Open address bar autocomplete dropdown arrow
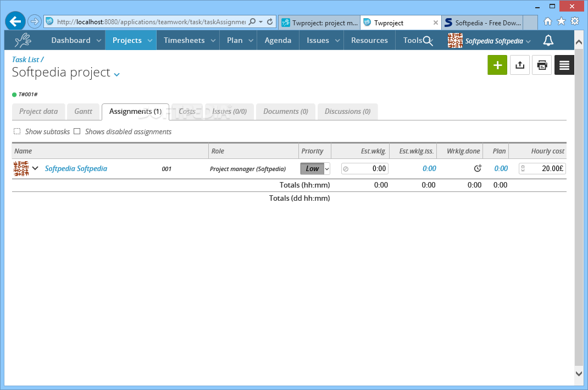588x390 pixels. (261, 22)
